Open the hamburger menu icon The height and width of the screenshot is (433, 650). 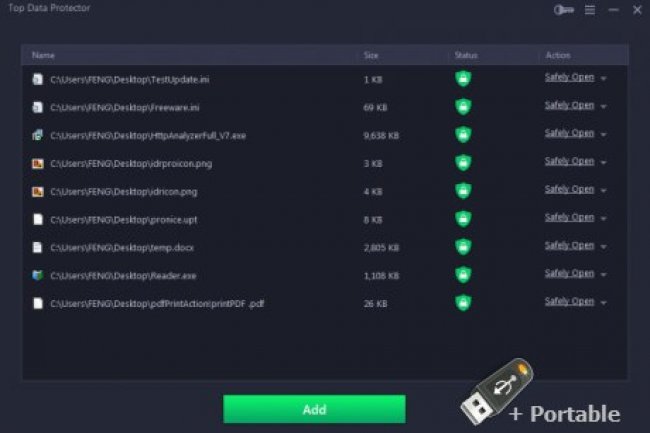coord(590,10)
